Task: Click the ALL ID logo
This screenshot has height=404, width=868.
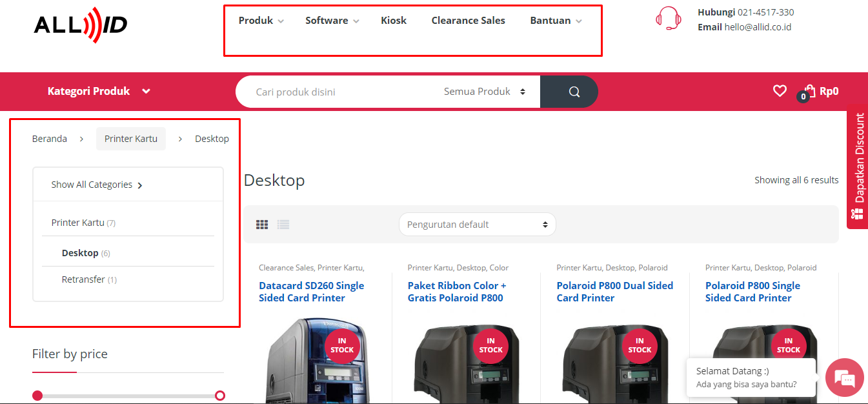Action: pyautogui.click(x=81, y=25)
